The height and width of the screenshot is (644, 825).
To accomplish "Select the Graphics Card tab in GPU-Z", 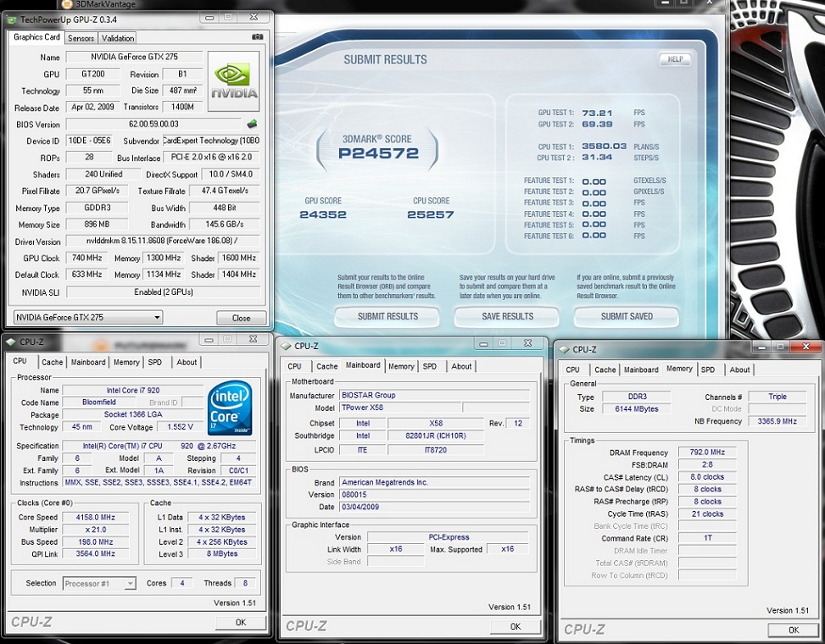I will (36, 37).
